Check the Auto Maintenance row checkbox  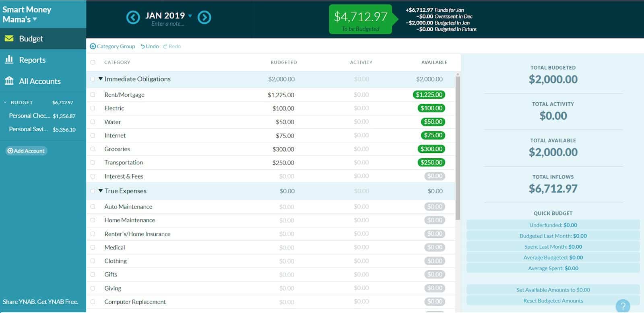point(93,207)
